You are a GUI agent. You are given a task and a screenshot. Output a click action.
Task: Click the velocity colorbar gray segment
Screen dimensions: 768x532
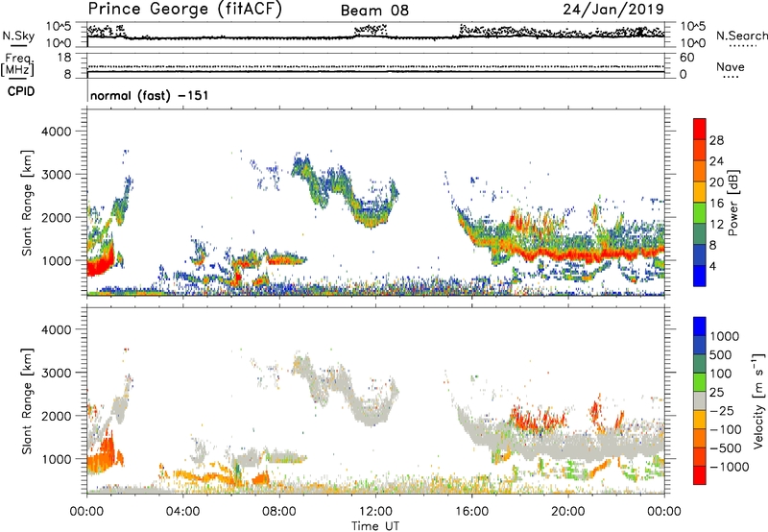[x=700, y=400]
